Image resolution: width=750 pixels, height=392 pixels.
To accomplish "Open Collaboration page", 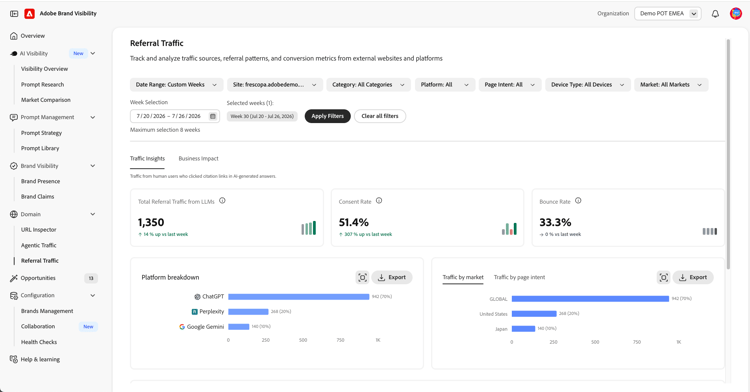I will tap(38, 327).
